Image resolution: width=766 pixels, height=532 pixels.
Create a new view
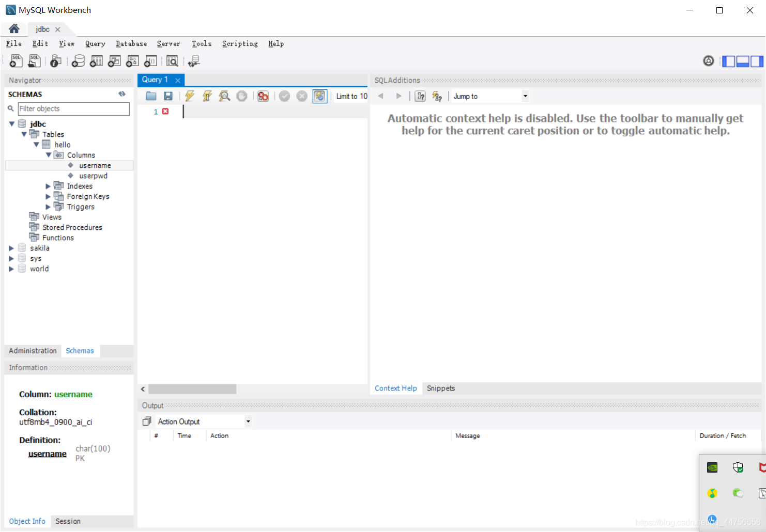(x=114, y=61)
